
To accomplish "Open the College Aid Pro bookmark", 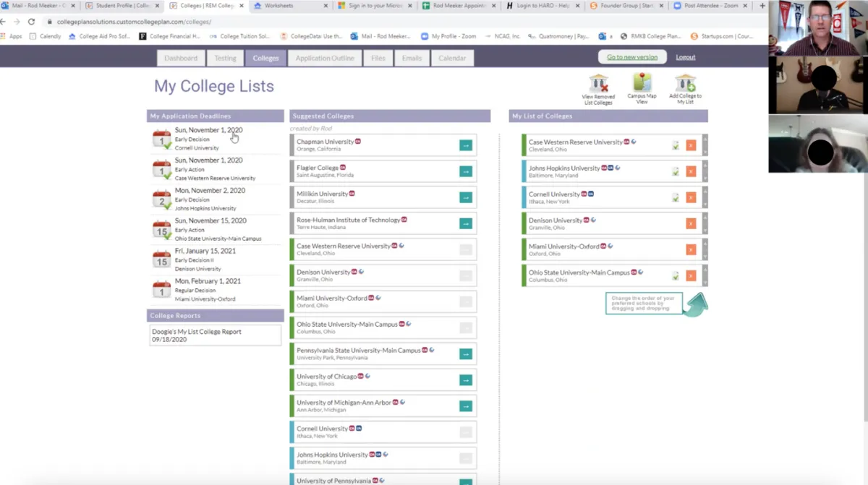I will pyautogui.click(x=99, y=36).
